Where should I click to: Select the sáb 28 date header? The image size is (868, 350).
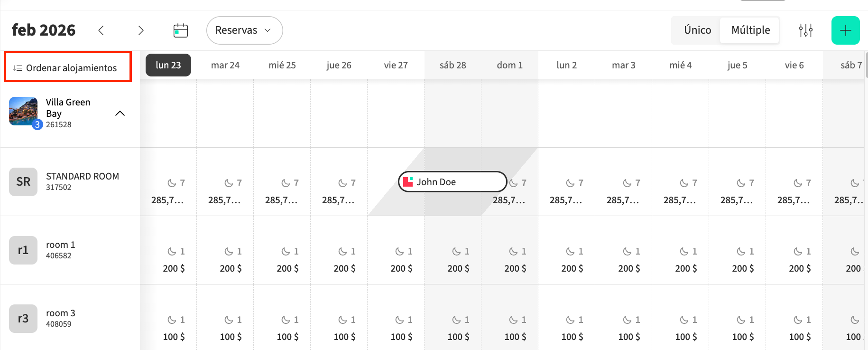[x=453, y=65]
